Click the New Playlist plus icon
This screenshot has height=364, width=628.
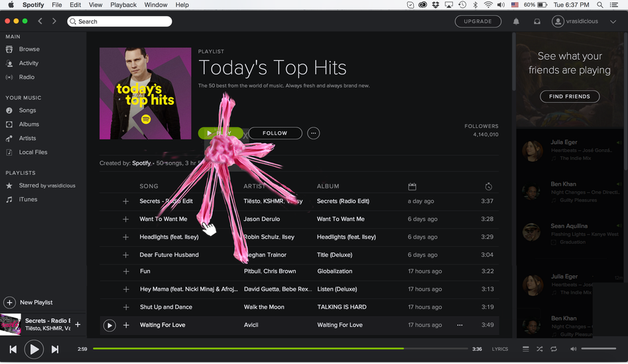coord(9,303)
